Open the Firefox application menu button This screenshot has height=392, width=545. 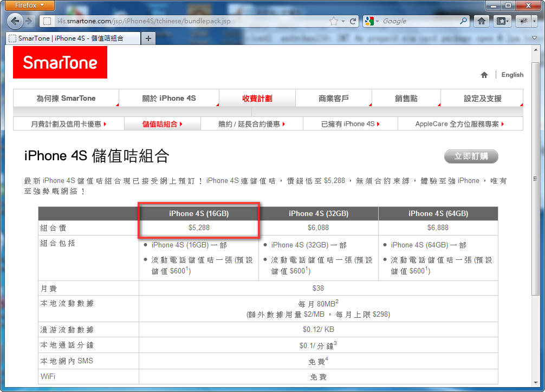30,5
